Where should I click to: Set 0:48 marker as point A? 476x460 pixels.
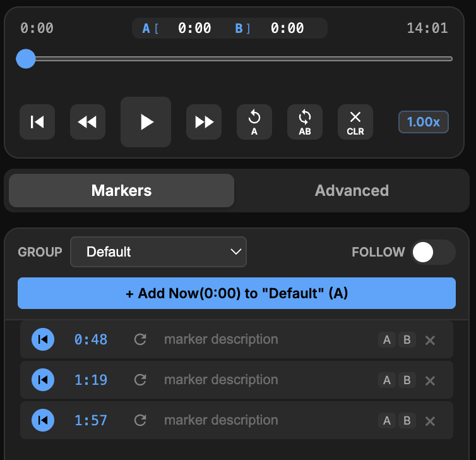(x=387, y=340)
